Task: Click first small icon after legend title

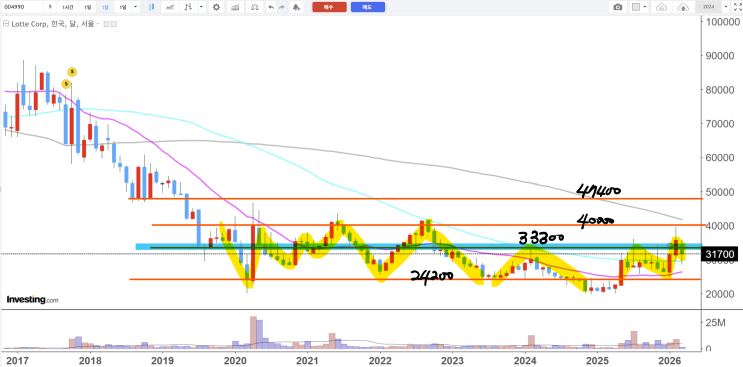Action: (x=107, y=24)
